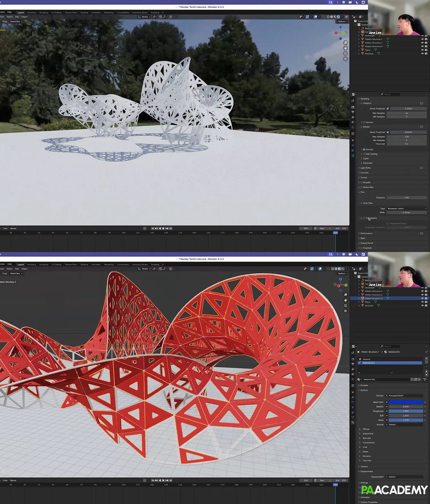Screen dimensions: 430x504
Task: Click jump-to-start in the white-model window timeline
Action: click(153, 228)
